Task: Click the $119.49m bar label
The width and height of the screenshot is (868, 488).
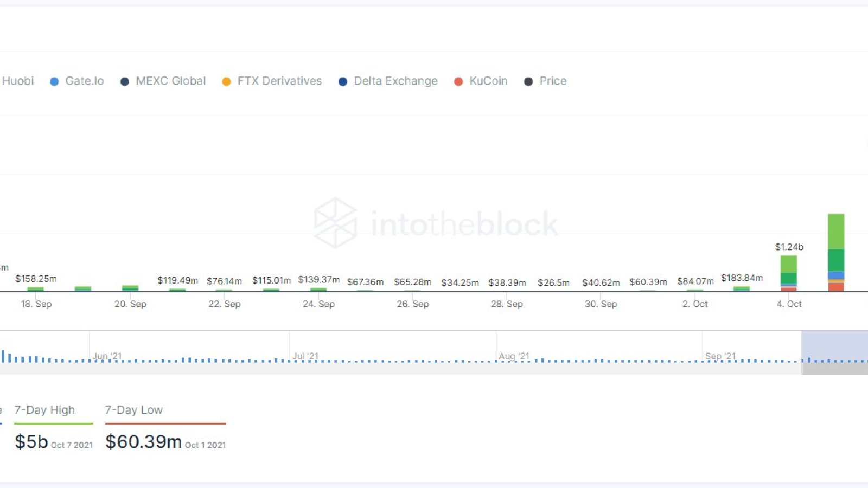Action: pos(177,280)
